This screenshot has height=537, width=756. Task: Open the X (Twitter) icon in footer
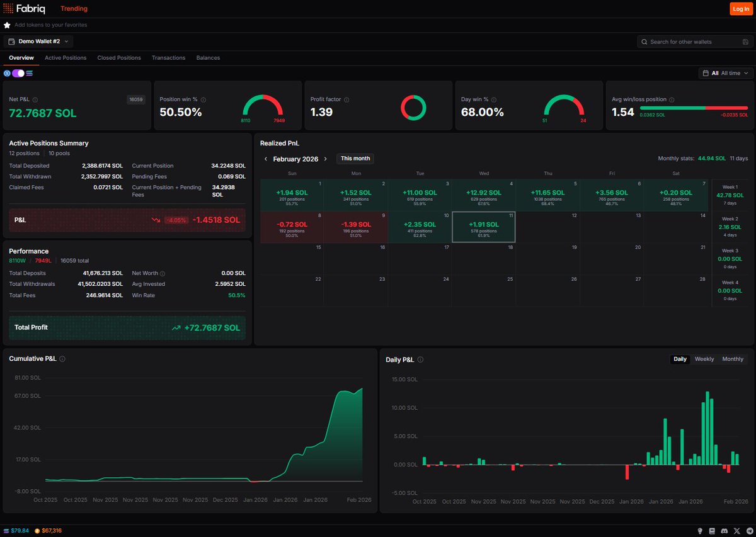click(x=736, y=531)
